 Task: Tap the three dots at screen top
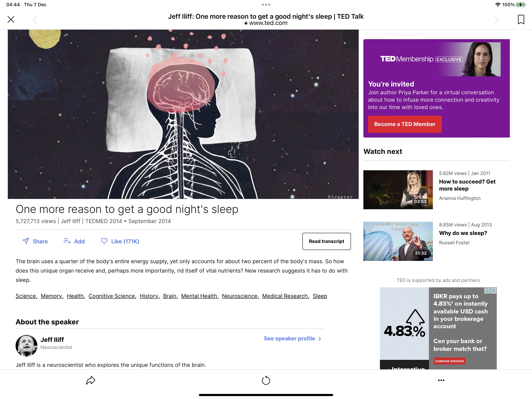click(x=266, y=4)
